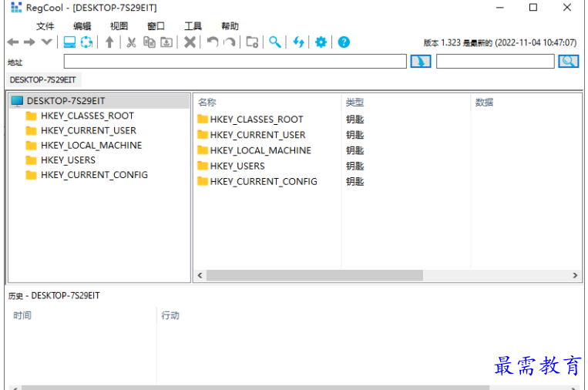Screen dimensions: 588x390
Task: Select HKEY_USERS in left tree
Action: click(x=69, y=160)
